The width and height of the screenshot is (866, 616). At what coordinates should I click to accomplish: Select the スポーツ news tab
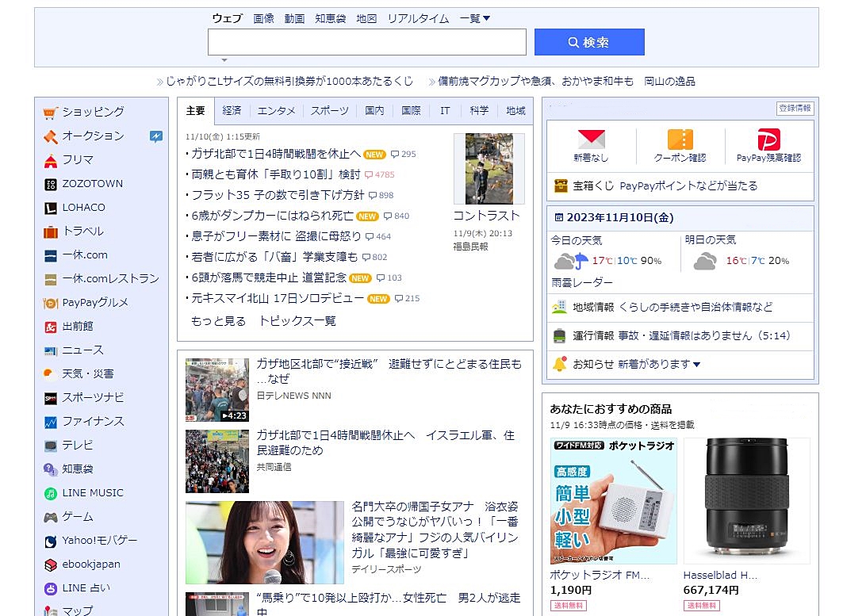(x=330, y=111)
